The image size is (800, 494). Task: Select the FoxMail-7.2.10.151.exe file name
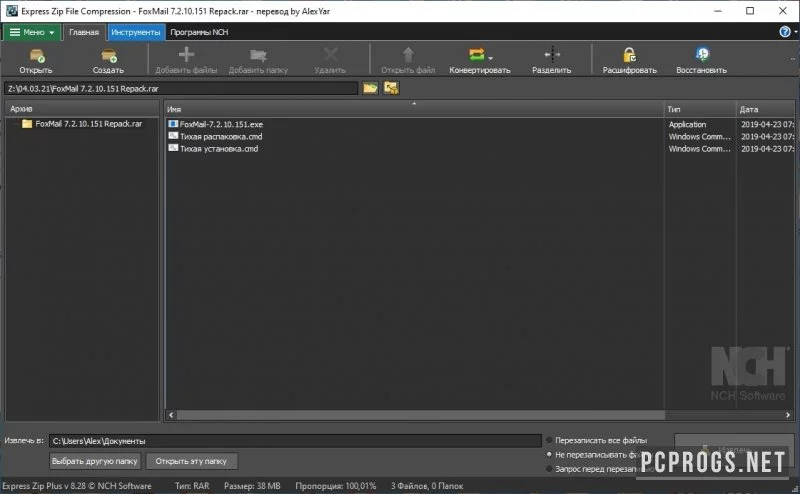pos(221,124)
